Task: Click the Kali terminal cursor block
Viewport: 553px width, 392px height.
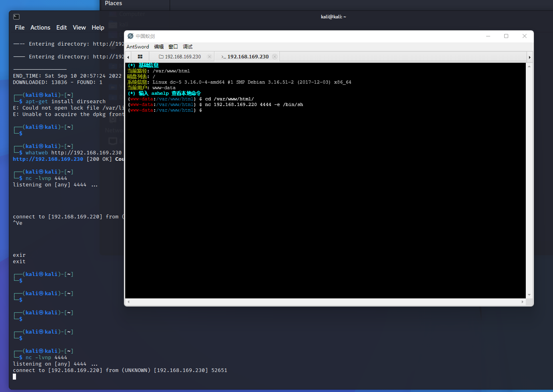Action: (14, 377)
